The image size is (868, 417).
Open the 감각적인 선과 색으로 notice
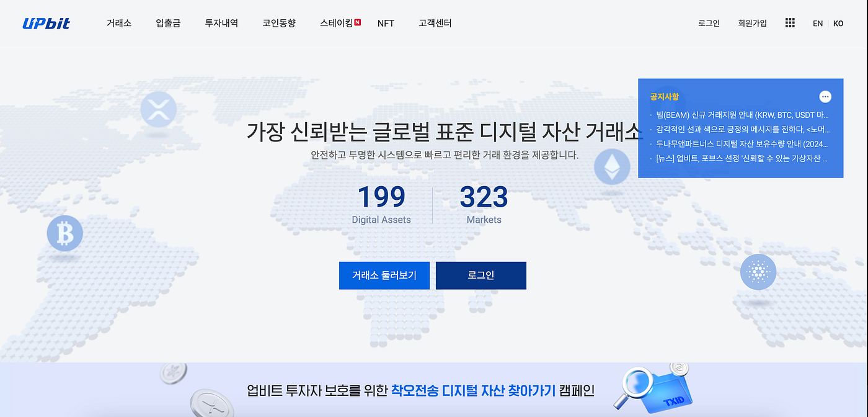tap(742, 130)
